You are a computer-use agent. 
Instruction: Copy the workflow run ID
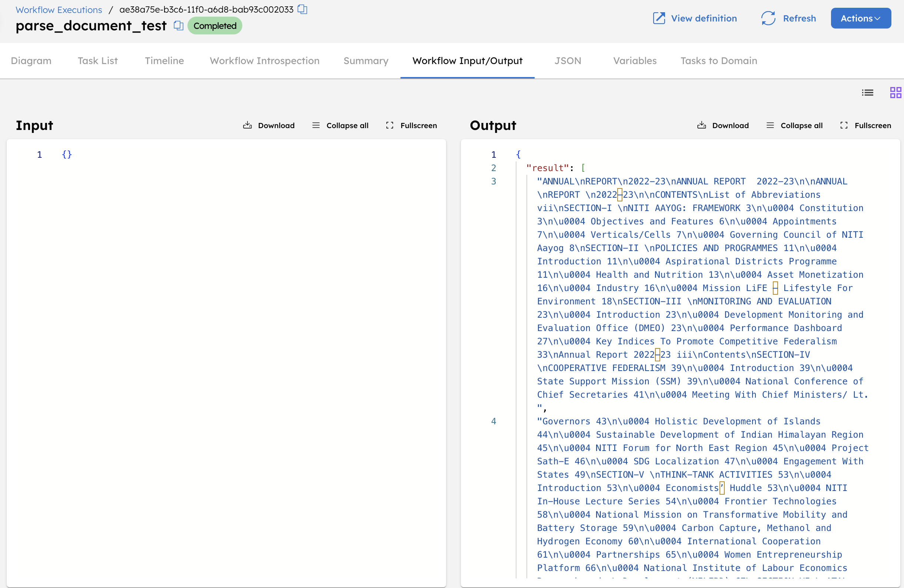tap(302, 9)
